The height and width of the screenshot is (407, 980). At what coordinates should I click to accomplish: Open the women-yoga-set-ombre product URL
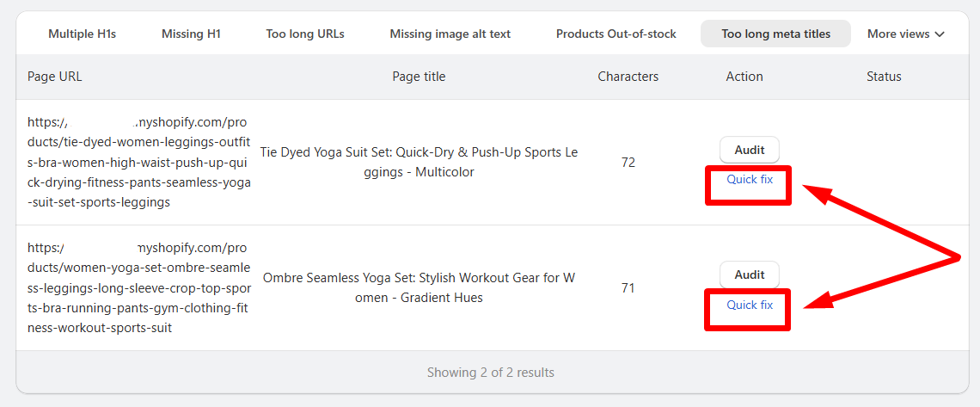[138, 287]
